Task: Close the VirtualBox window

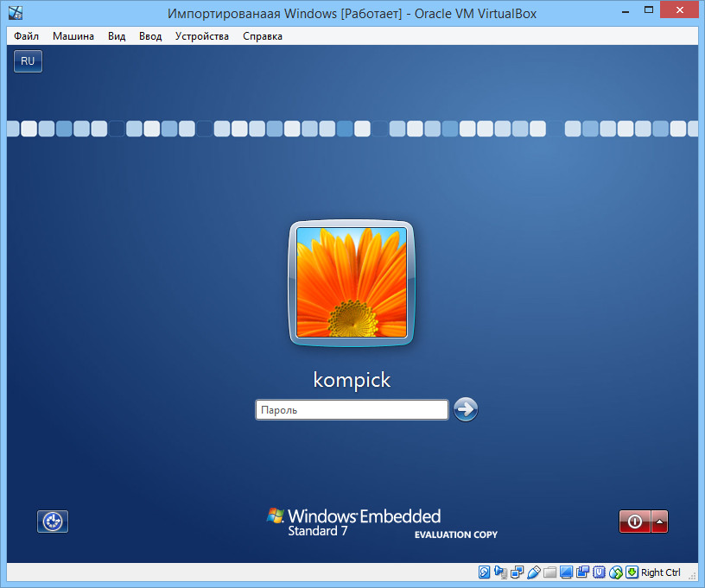Action: (x=679, y=9)
